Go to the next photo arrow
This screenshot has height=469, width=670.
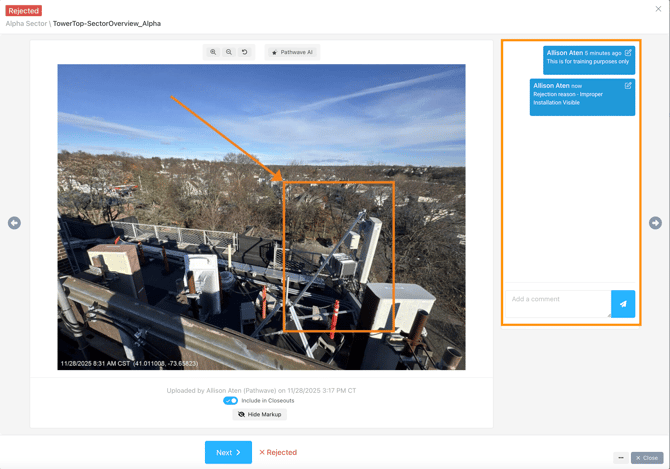(655, 223)
